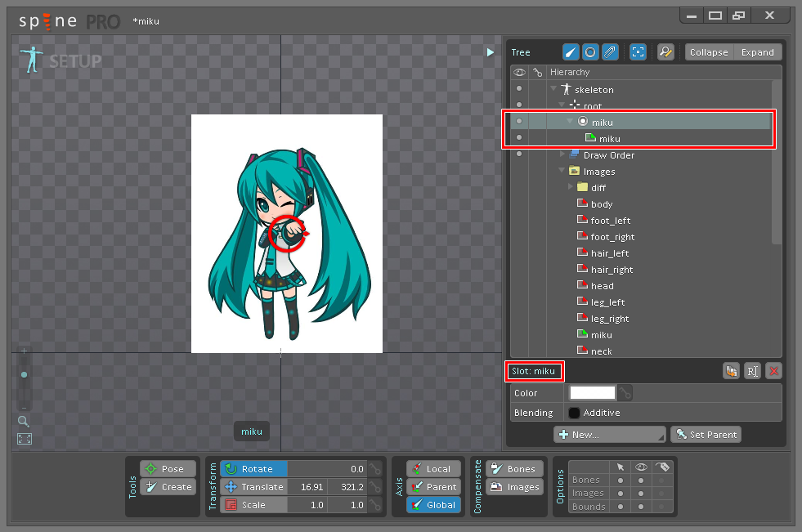Screen dimensions: 802x532
Task: Collapse the skeleton tree node arrow
Action: pyautogui.click(x=553, y=88)
